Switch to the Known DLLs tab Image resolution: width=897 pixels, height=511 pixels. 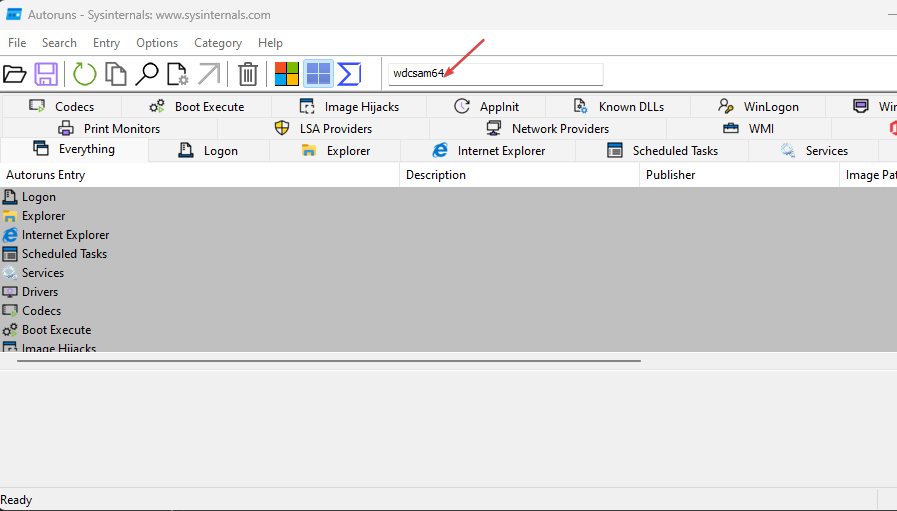point(618,106)
